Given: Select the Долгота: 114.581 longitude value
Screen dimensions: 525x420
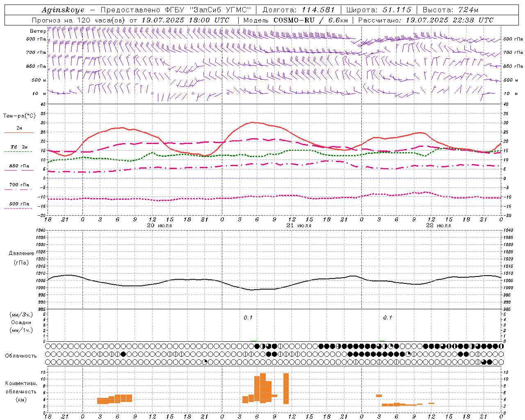Looking at the screenshot, I should [x=299, y=10].
